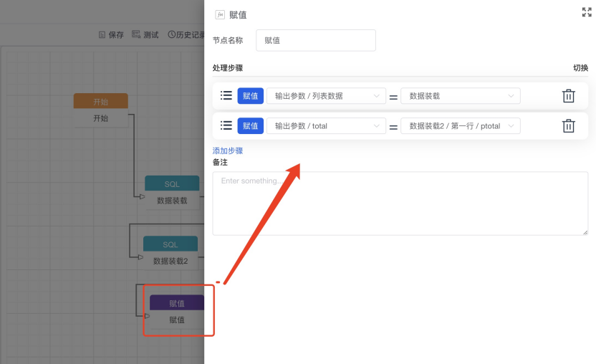This screenshot has height=364, width=596.
Task: Click the fullscreen expand icon in the panel
Action: point(587,12)
